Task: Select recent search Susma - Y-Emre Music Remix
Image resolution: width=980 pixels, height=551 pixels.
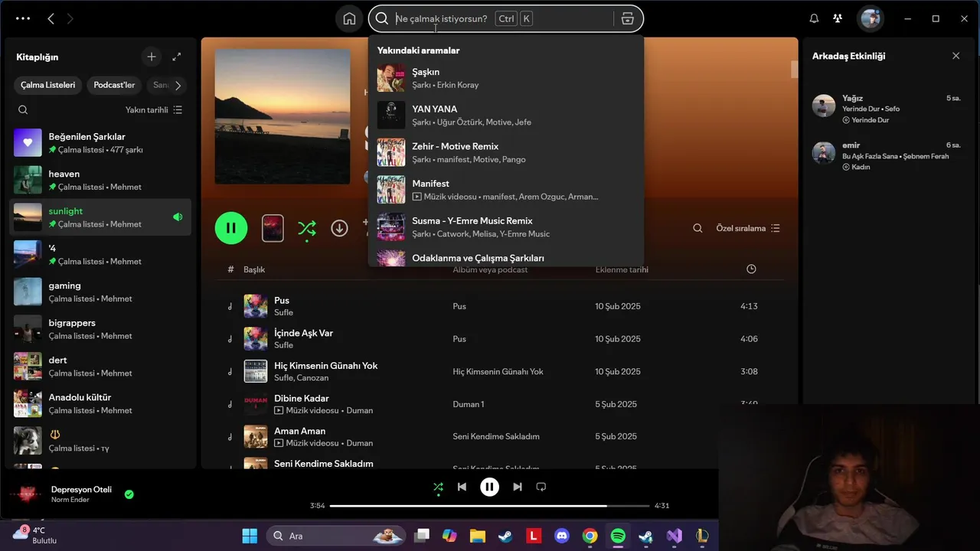Action: (506, 227)
